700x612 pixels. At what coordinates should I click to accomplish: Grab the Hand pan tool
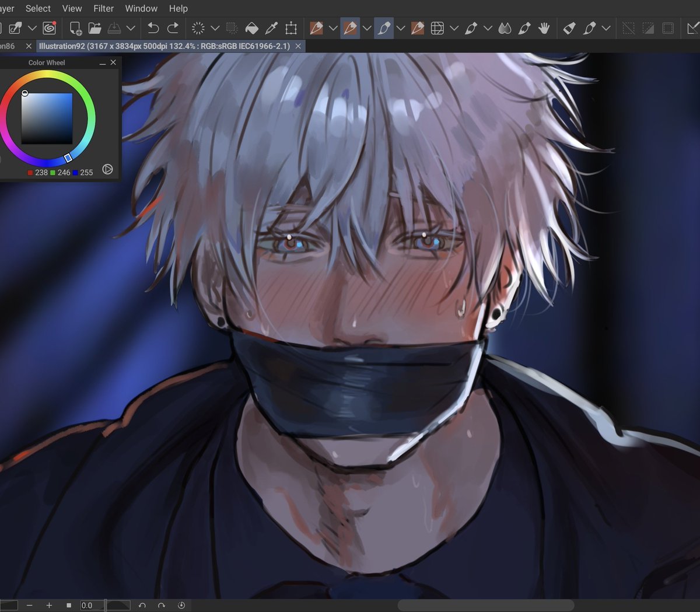coord(543,27)
